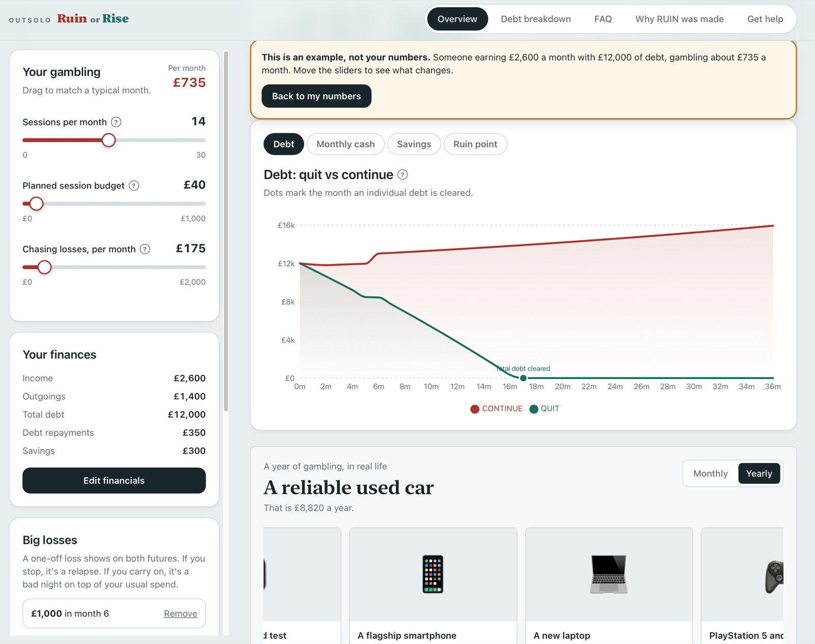The height and width of the screenshot is (644, 815).
Task: Click the Income £2,600 value
Action: (x=189, y=378)
